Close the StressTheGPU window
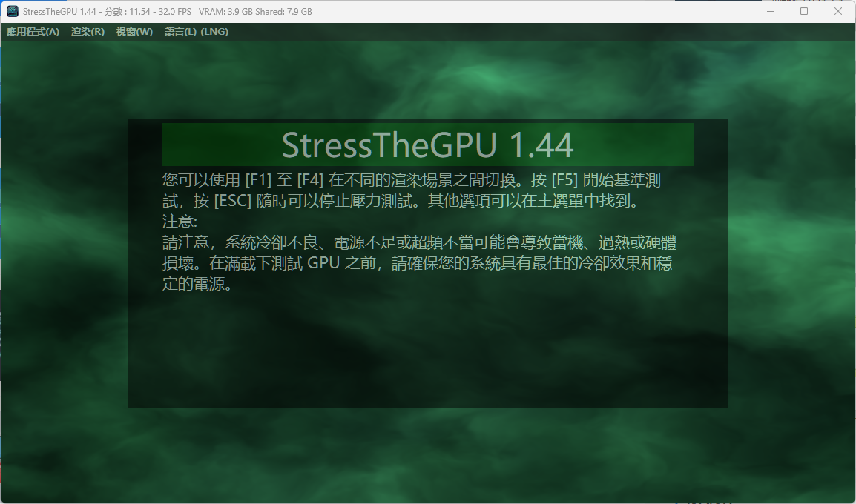 click(837, 11)
